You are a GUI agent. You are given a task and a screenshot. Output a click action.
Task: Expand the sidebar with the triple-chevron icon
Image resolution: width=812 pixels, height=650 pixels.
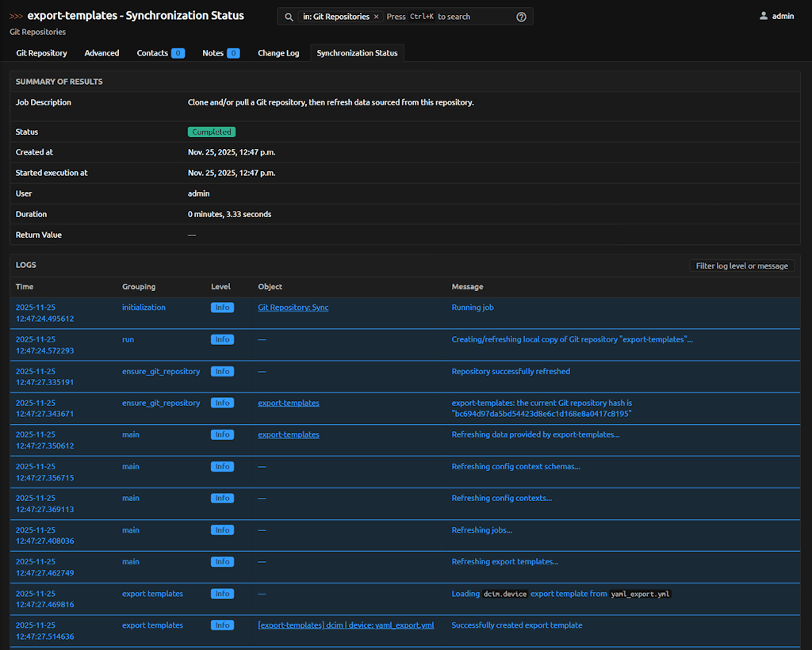pos(16,16)
